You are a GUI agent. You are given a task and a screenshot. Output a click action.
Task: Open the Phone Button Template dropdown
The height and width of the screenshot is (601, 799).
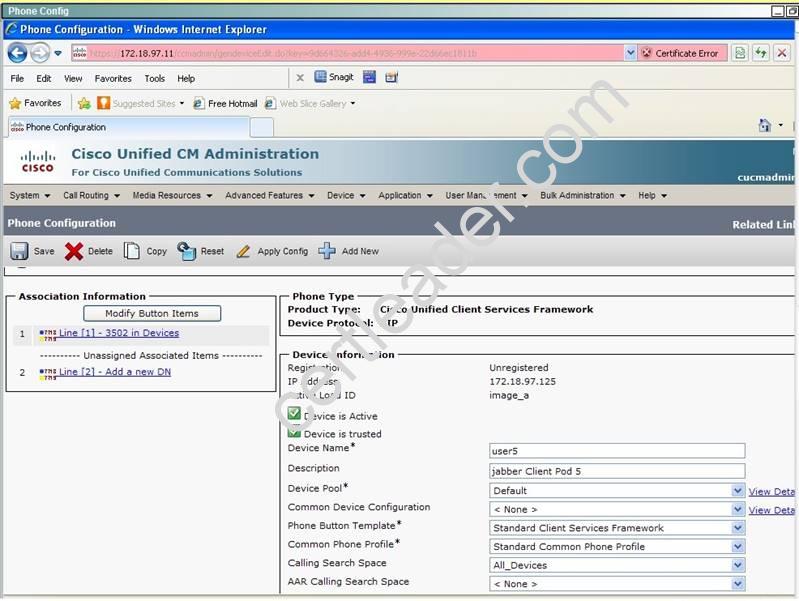(617, 528)
